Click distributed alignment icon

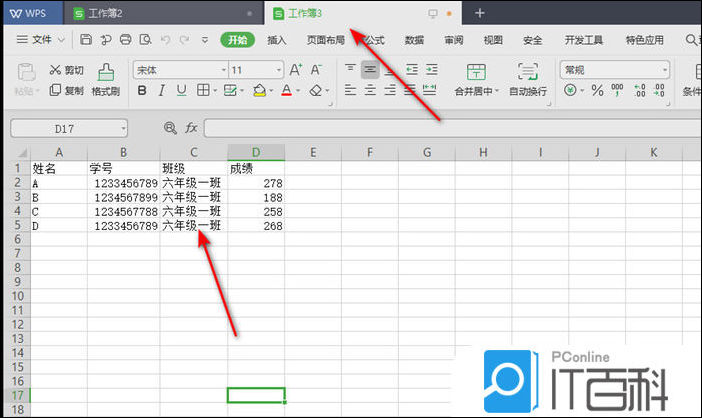click(x=429, y=90)
